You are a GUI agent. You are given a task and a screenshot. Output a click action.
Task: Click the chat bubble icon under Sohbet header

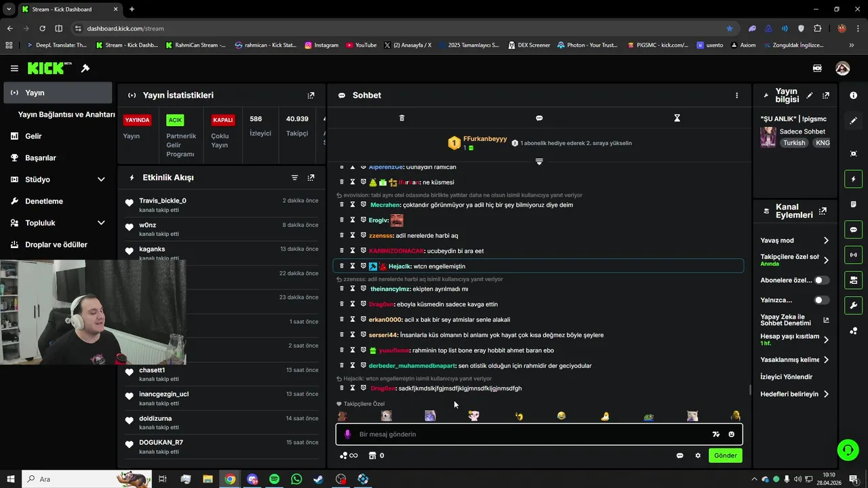[539, 118]
